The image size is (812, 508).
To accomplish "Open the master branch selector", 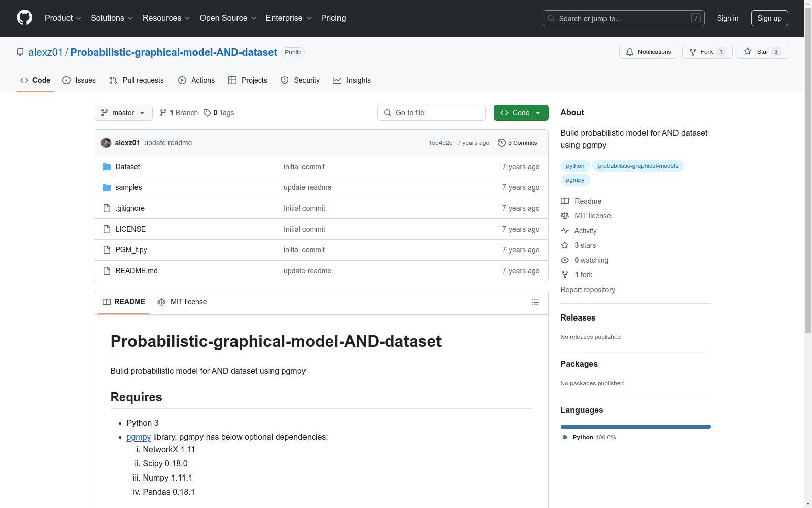I will (123, 113).
